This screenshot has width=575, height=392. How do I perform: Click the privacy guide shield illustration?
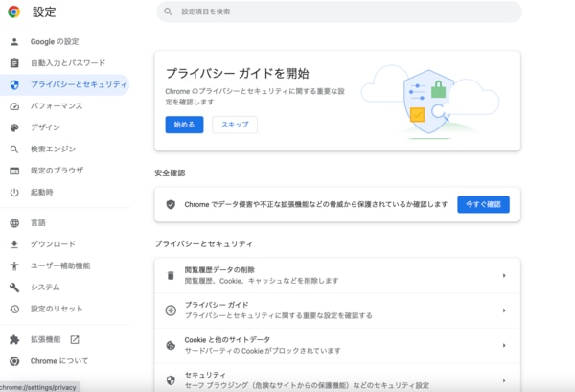click(428, 102)
